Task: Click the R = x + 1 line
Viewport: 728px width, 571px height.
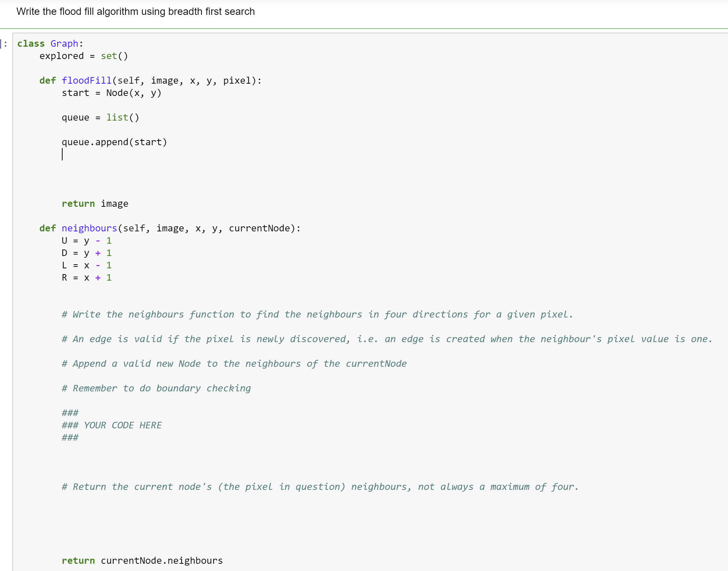Action: 86,277
